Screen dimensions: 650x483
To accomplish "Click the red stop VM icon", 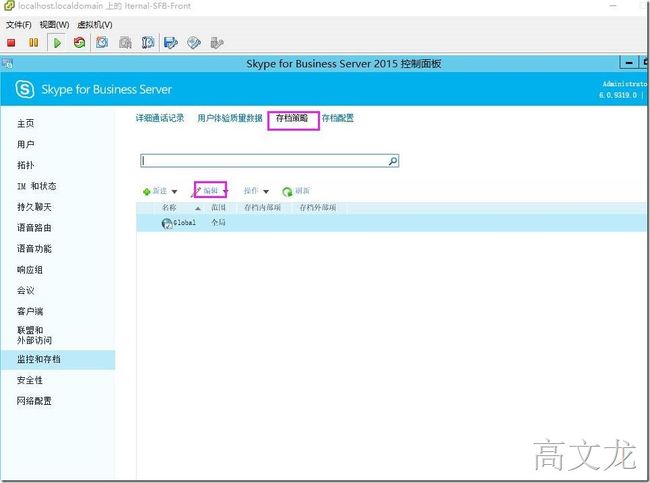I will [11, 43].
